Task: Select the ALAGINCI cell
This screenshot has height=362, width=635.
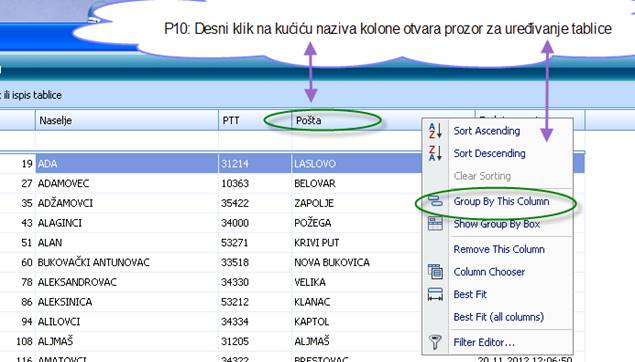Action: [x=127, y=223]
